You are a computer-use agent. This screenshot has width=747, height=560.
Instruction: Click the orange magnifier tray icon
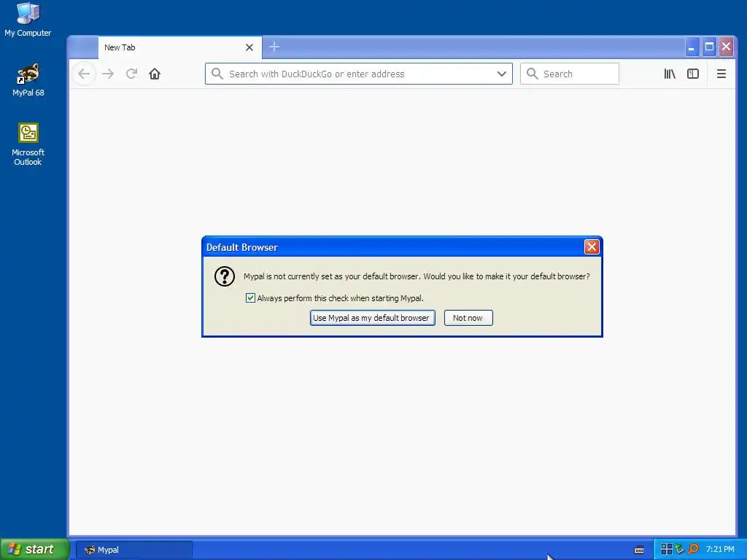tap(693, 550)
